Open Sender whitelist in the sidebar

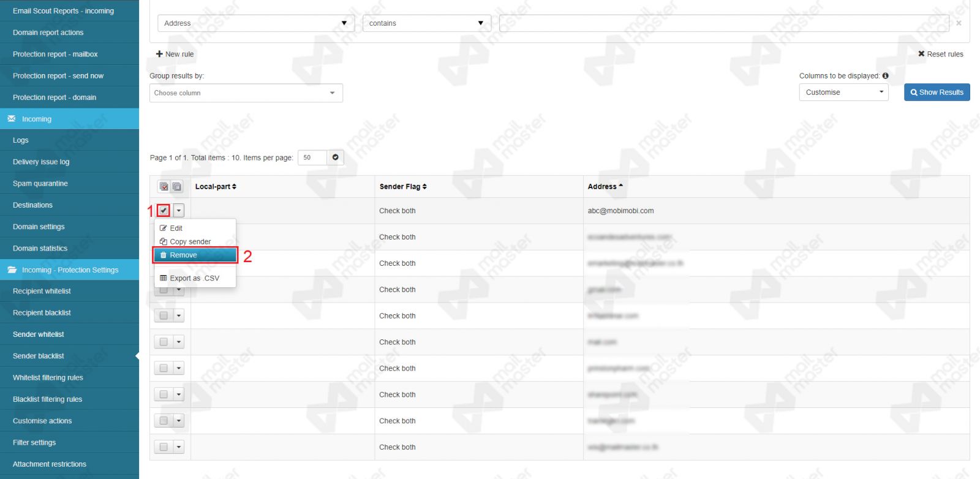coord(69,334)
